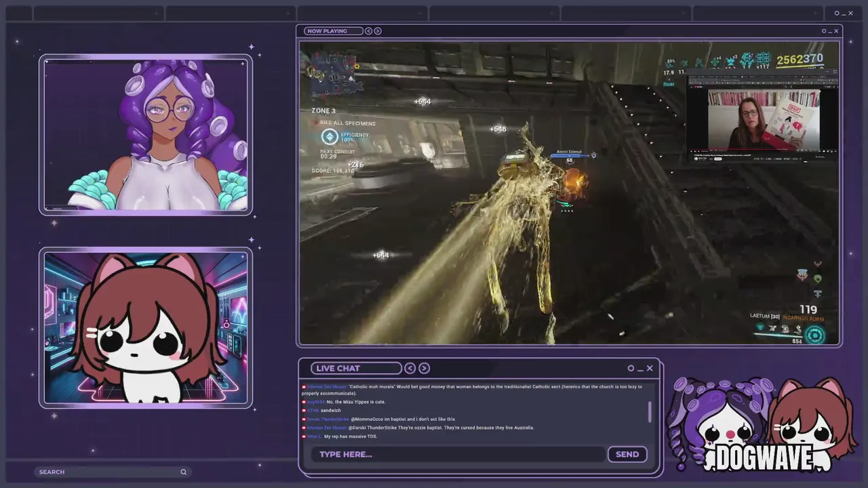
Task: Click the ZONE 3 objective label
Action: [x=323, y=110]
